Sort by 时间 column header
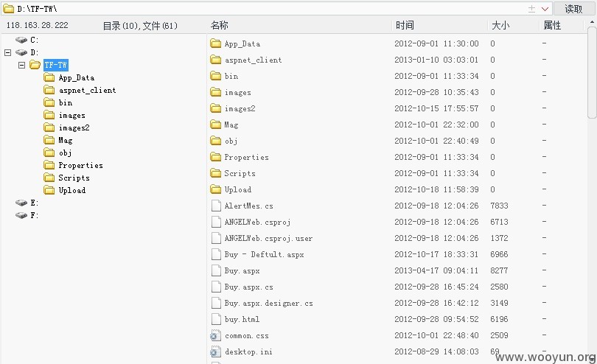Viewport: 597px width, 364px height. point(405,26)
